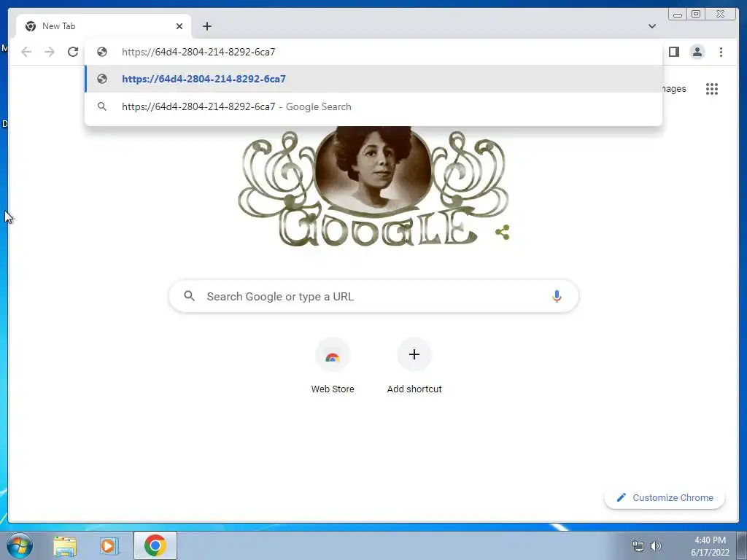Click Add shortcut plus button
Image resolution: width=747 pixels, height=560 pixels.
click(x=414, y=355)
